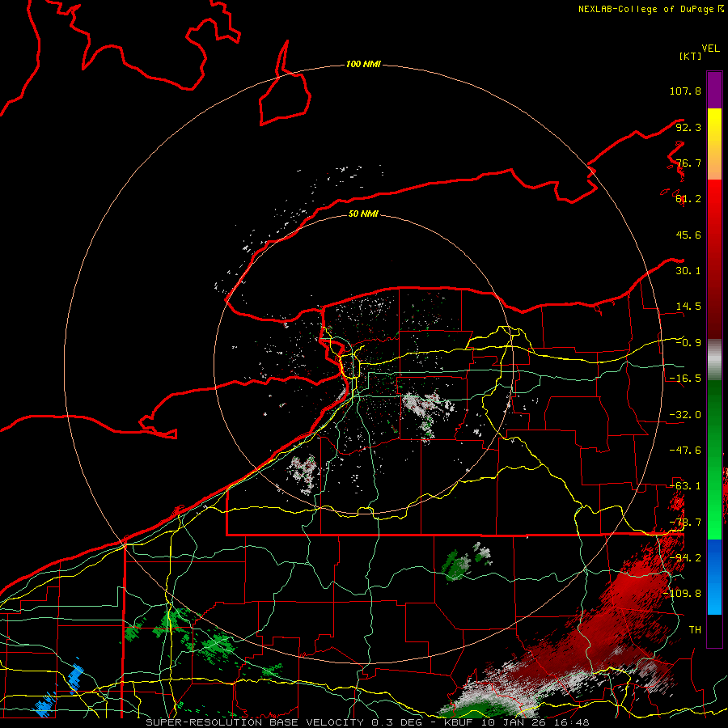The width and height of the screenshot is (728, 728).
Task: Pick the purple segment at the color bar top
Action: pyautogui.click(x=714, y=90)
